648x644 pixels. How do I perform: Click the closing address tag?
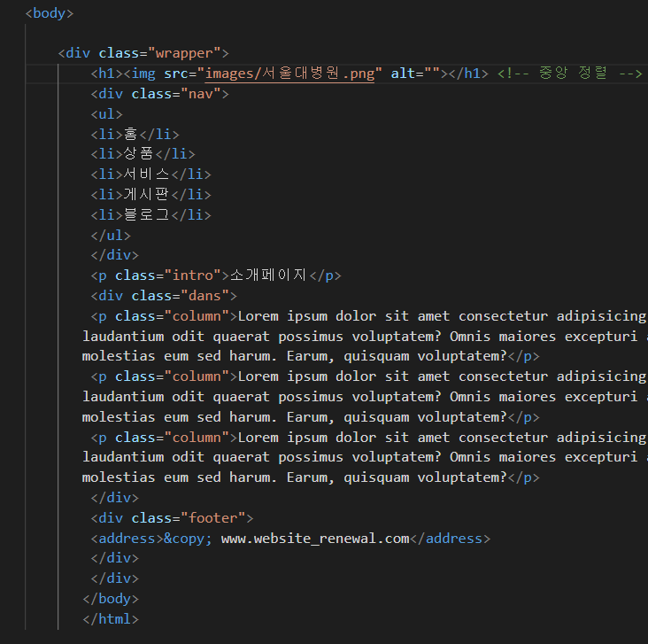point(450,539)
